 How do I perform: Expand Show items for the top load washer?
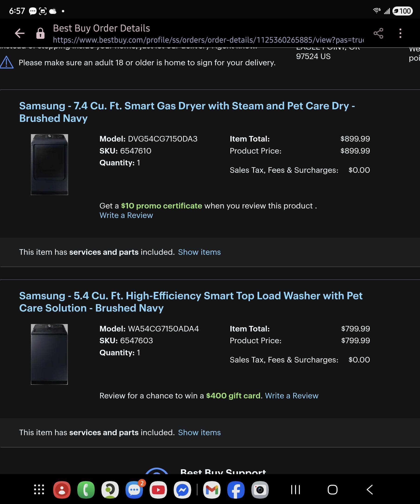pos(199,432)
